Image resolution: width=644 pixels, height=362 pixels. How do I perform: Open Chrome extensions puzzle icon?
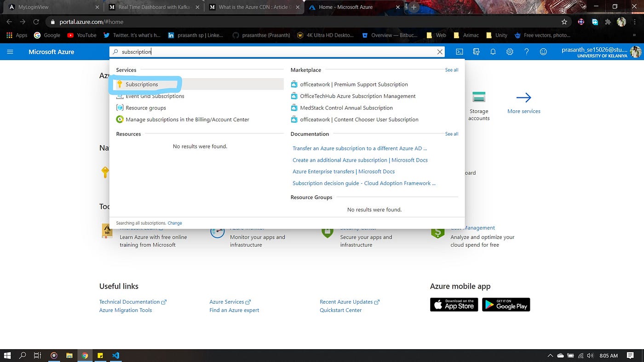609,22
